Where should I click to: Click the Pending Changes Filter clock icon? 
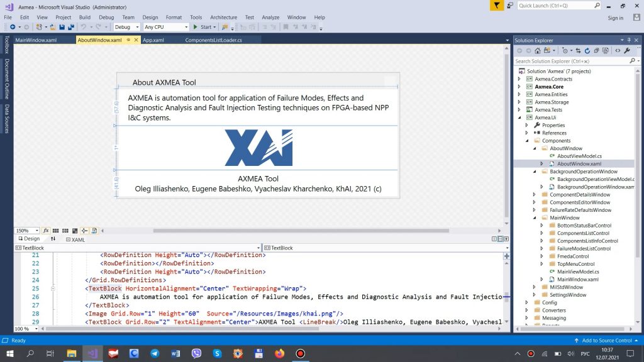tap(567, 50)
